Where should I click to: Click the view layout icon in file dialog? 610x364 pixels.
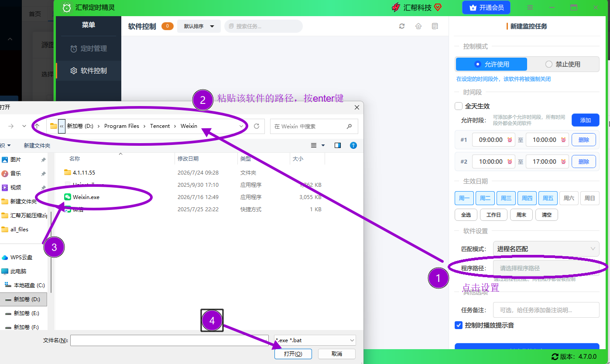pyautogui.click(x=314, y=145)
